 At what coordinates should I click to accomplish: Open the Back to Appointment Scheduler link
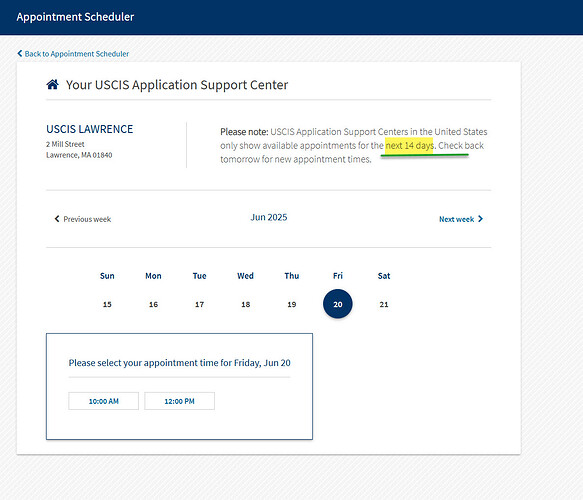click(x=73, y=54)
